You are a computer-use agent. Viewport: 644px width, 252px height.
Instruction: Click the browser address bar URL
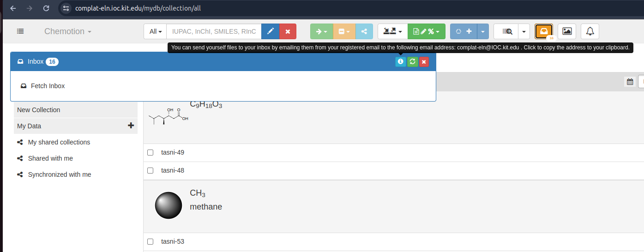138,8
